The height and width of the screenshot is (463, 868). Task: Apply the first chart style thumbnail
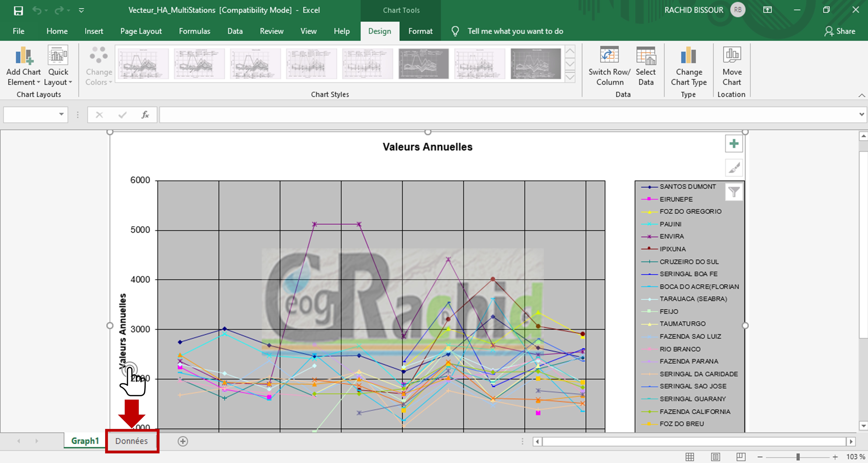point(143,63)
